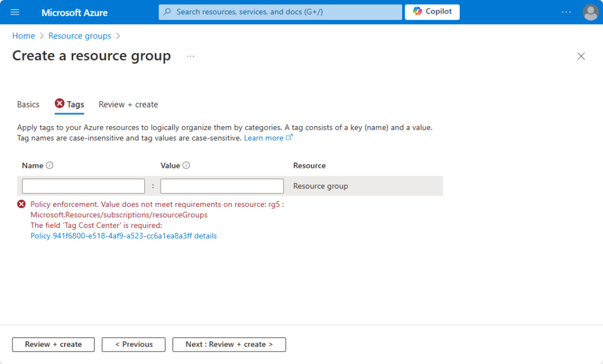Screen dimensions: 603x364
Task: Click the ellipsis beside the page title
Action: 190,56
